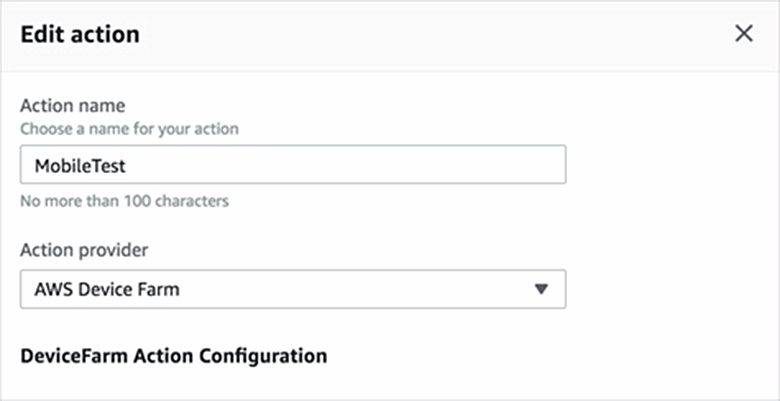Viewport: 780px width, 401px height.
Task: Click the DeviceFarm Action Configuration heading
Action: [173, 355]
